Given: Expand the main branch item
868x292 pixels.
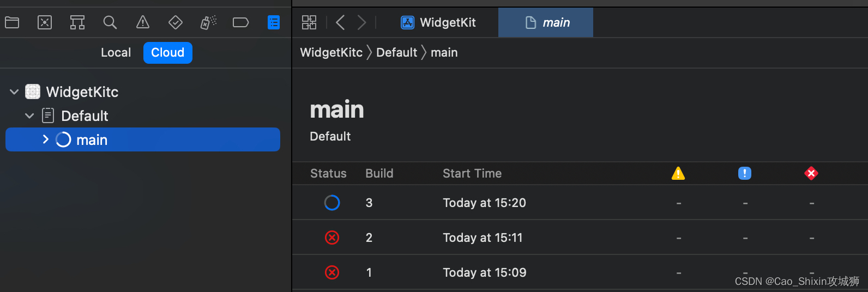Looking at the screenshot, I should click(x=46, y=139).
